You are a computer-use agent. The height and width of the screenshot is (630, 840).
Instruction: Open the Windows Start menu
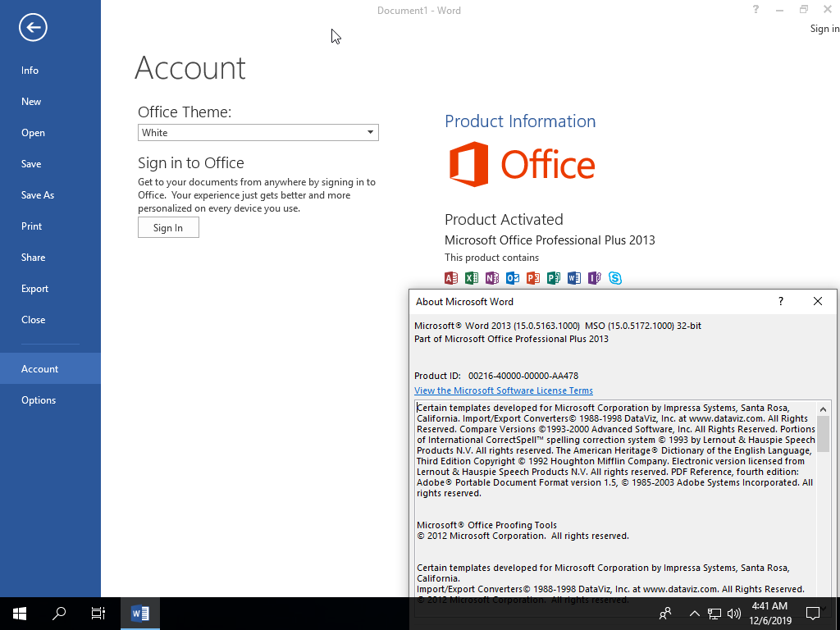[x=20, y=614]
